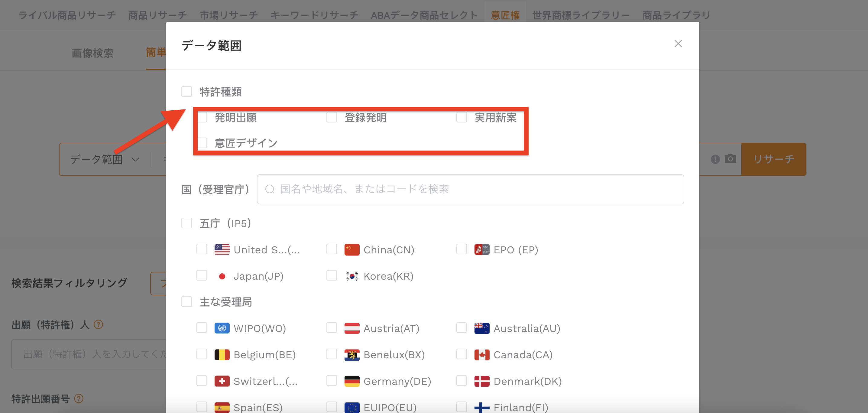Open 意匠権 tab

(x=505, y=15)
